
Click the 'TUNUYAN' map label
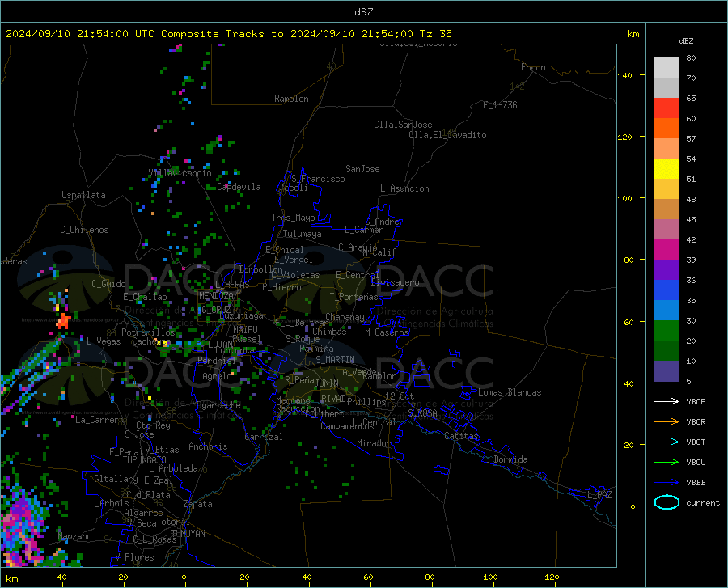tap(188, 534)
